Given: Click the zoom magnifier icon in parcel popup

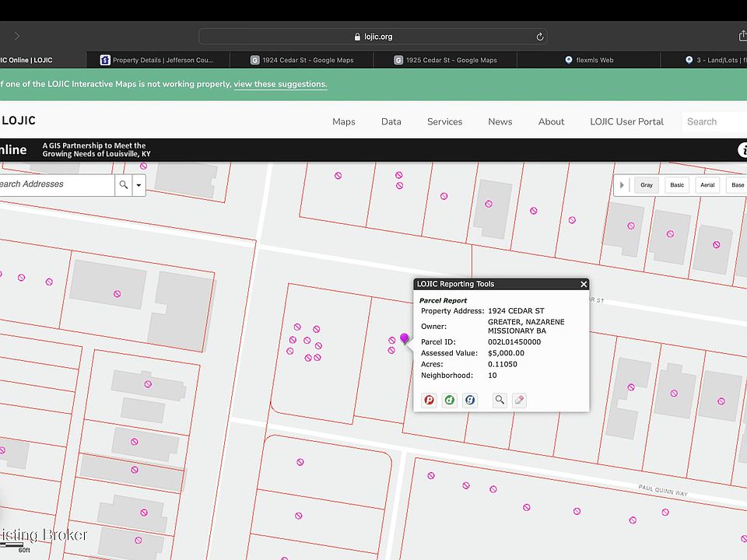Looking at the screenshot, I should (500, 400).
